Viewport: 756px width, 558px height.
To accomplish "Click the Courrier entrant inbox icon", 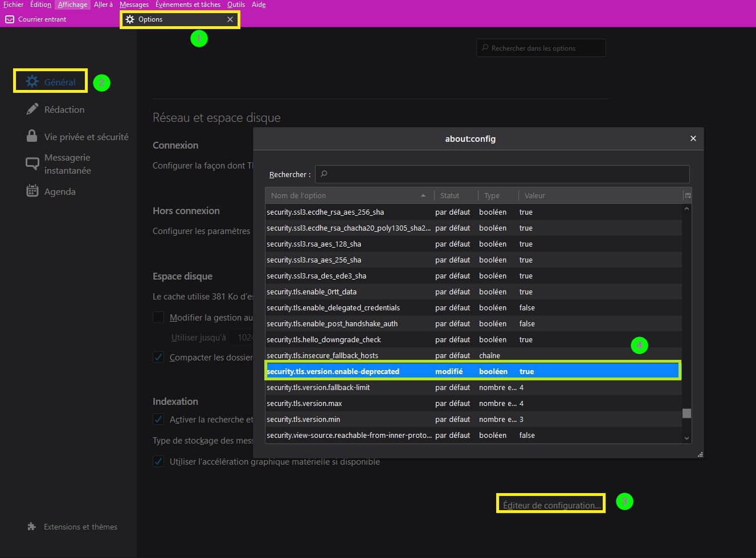I will tap(10, 19).
